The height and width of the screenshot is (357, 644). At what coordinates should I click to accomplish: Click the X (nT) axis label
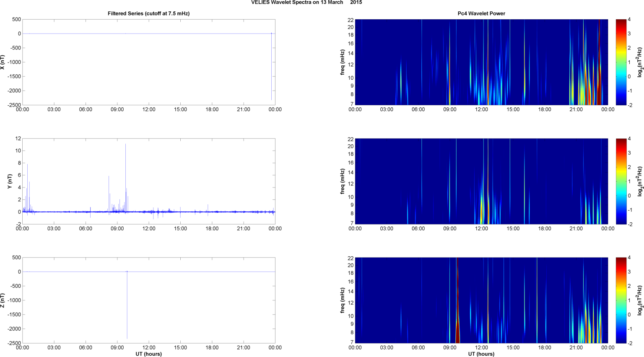pyautogui.click(x=3, y=62)
